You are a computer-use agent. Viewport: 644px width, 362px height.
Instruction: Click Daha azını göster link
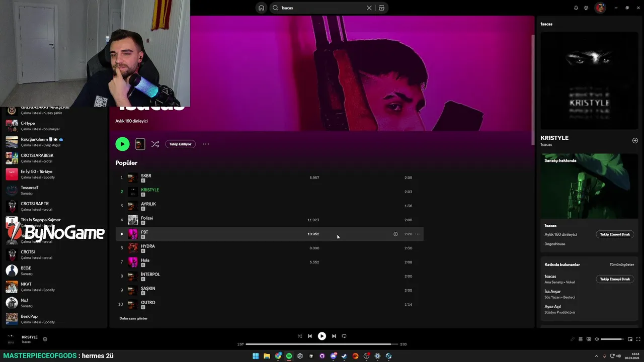(133, 318)
